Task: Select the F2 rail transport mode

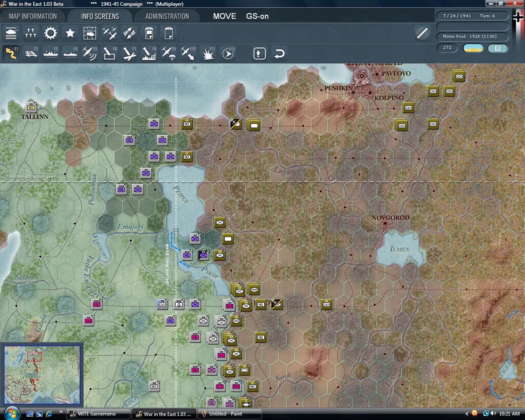Action: coord(31,53)
